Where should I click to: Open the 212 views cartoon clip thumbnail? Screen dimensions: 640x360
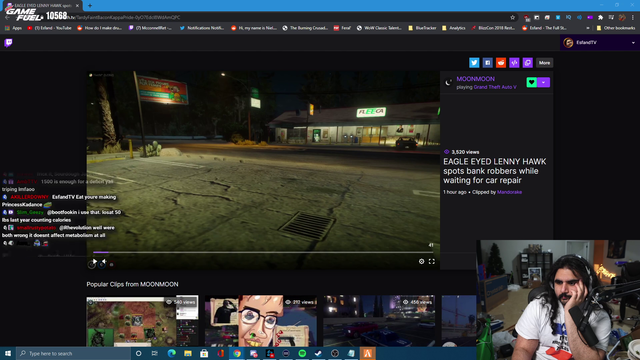coord(261,321)
